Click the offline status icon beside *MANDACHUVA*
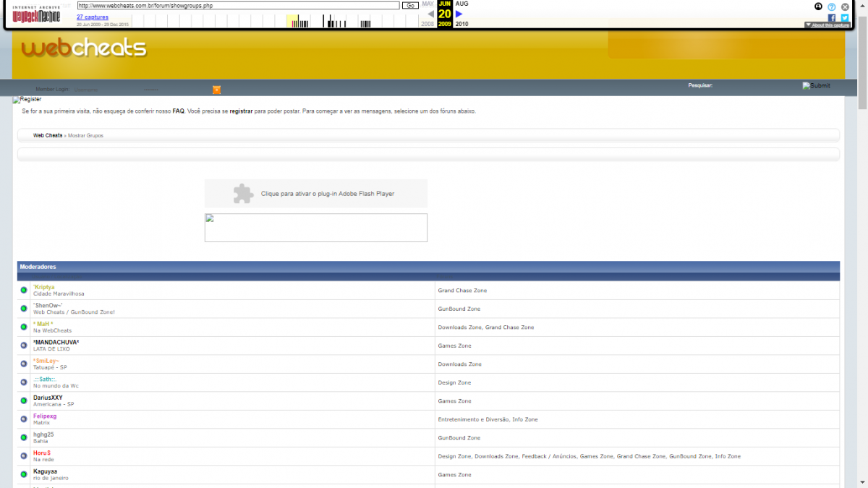The width and height of the screenshot is (868, 488). pos(24,346)
